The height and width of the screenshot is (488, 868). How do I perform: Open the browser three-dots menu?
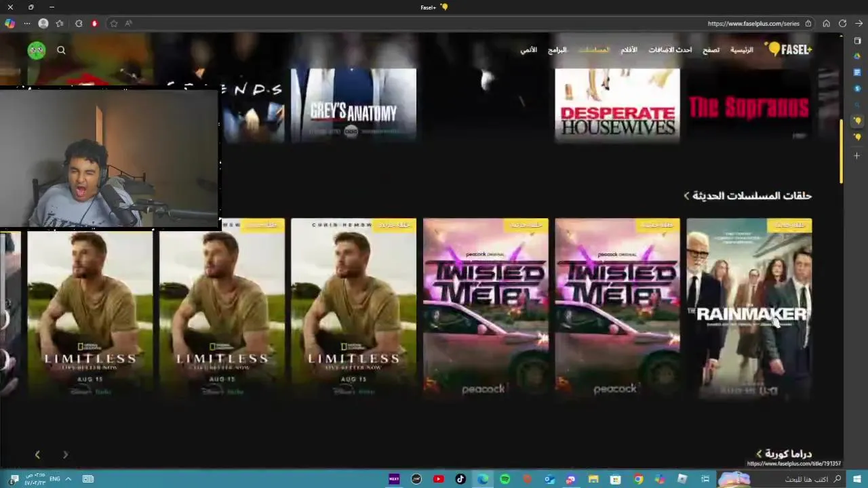click(x=27, y=23)
